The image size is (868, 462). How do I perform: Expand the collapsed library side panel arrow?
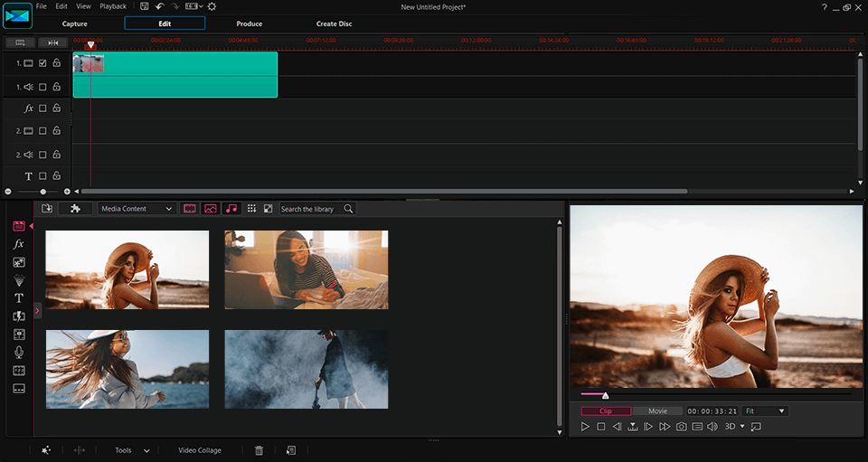(x=37, y=311)
